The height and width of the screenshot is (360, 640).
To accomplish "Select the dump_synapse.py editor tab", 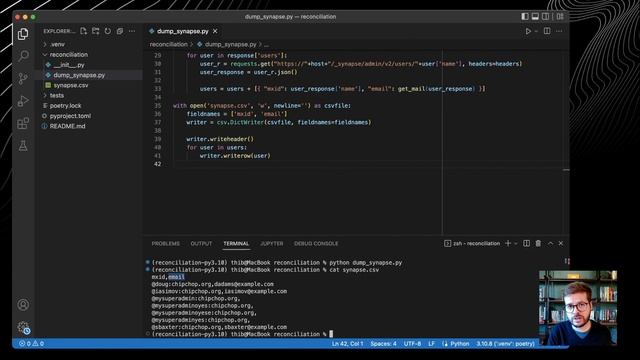I will click(x=182, y=31).
